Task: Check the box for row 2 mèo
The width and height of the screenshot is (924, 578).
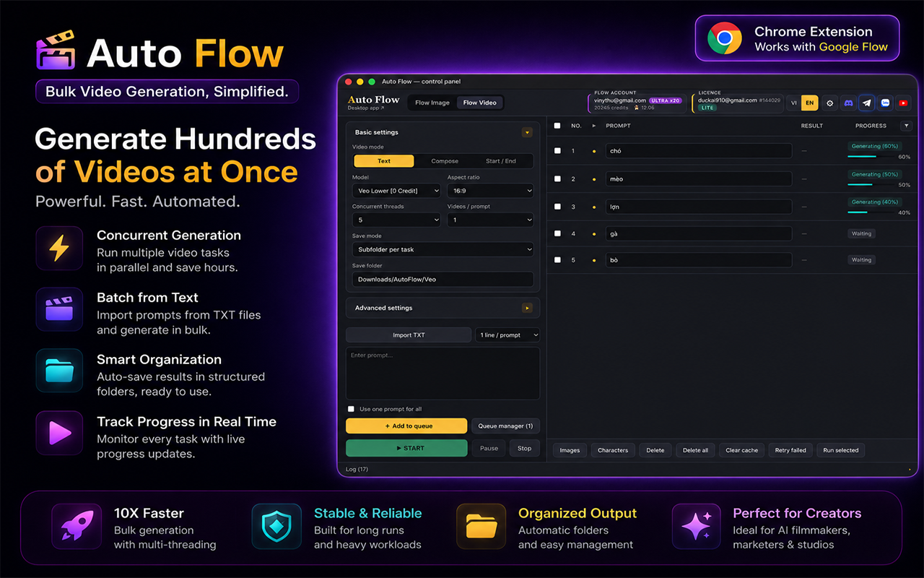Action: [x=557, y=178]
